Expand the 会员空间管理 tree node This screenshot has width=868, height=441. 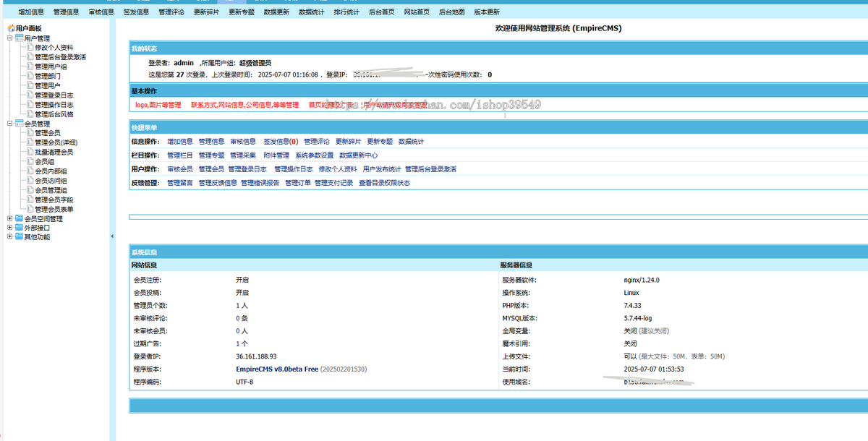9,218
